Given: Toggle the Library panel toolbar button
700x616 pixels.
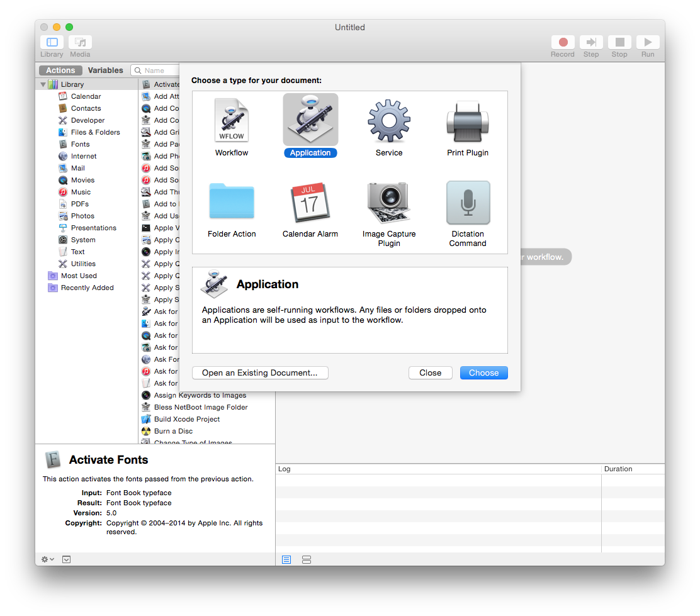Looking at the screenshot, I should pyautogui.click(x=52, y=42).
